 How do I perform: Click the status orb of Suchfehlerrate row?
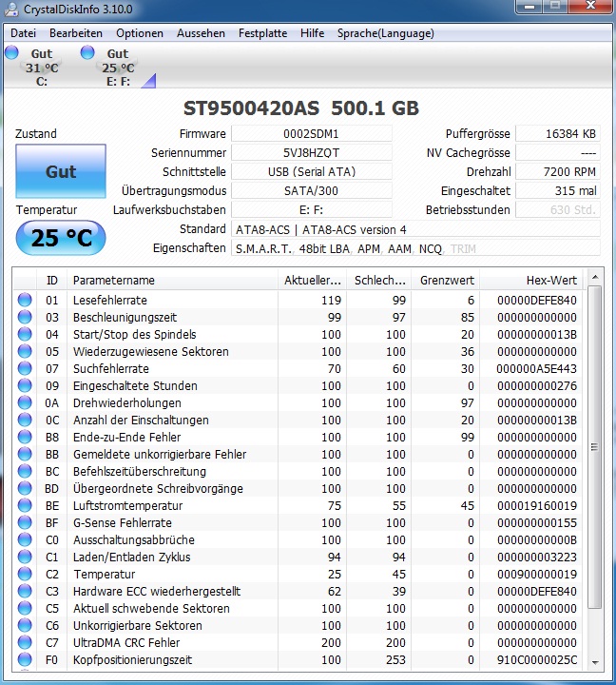(25, 368)
